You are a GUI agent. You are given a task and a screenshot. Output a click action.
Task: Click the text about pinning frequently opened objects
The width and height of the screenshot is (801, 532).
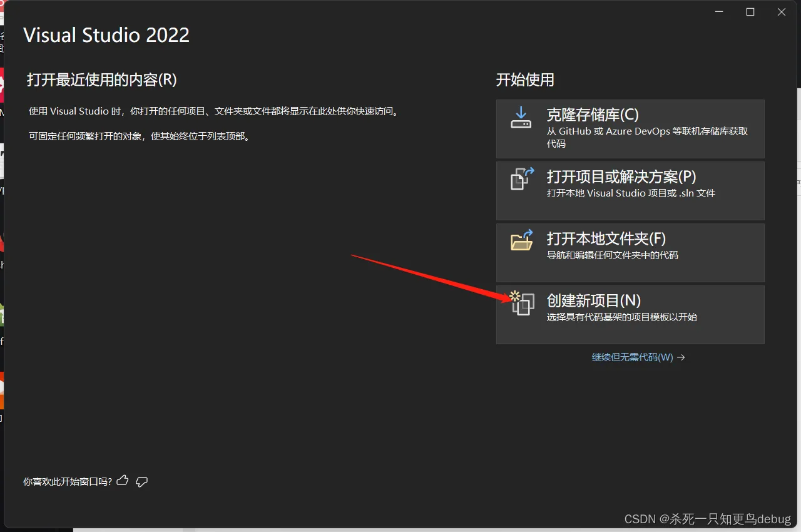[x=140, y=136]
